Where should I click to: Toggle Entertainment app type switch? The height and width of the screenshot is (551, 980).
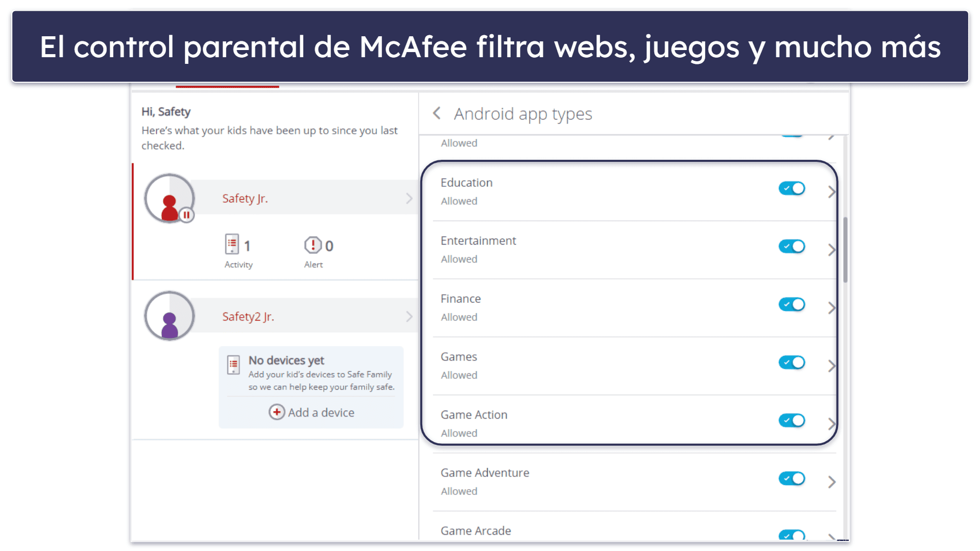[x=792, y=247]
